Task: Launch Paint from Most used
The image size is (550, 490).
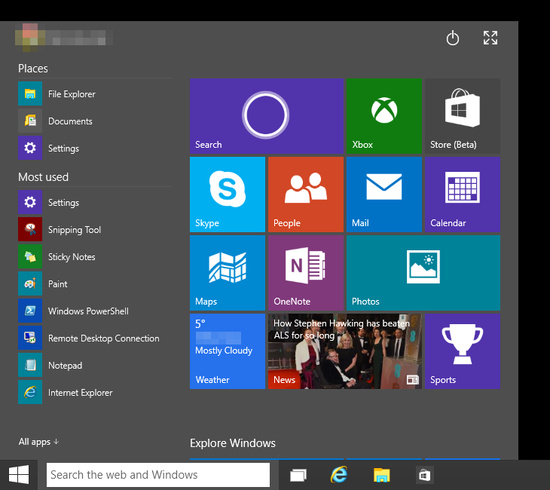Action: (x=95, y=284)
